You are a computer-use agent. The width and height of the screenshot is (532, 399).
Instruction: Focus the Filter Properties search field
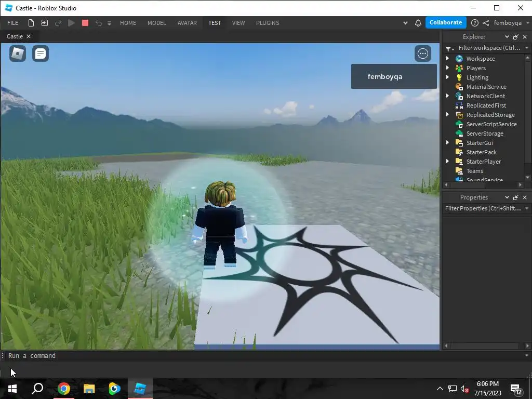(483, 208)
